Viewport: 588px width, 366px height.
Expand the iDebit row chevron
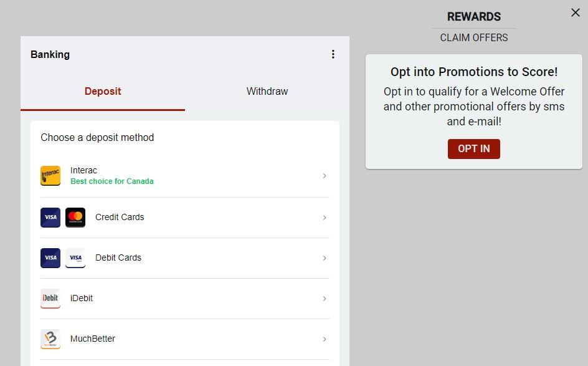click(x=325, y=299)
